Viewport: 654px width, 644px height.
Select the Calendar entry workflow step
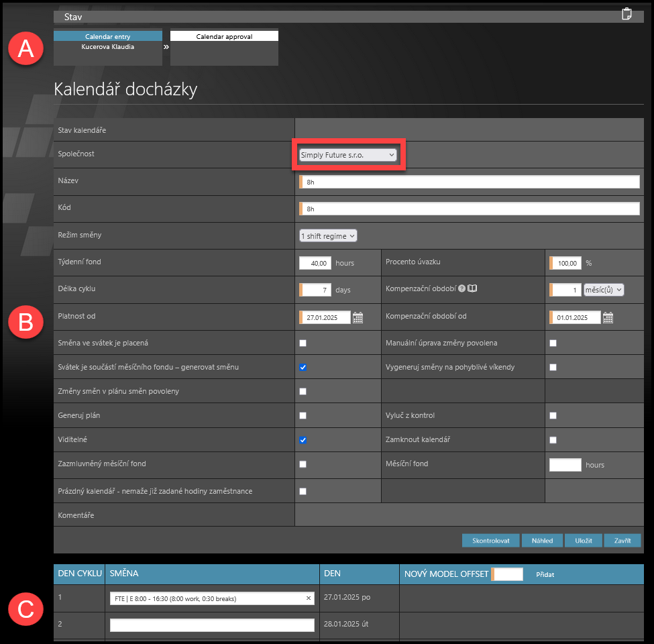tap(108, 36)
